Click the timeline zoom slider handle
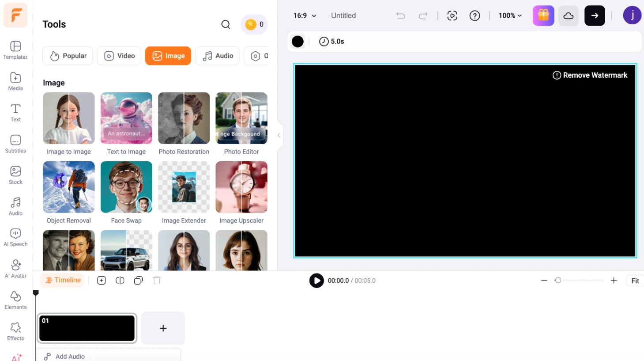Screen dimensions: 644x361 (558, 280)
